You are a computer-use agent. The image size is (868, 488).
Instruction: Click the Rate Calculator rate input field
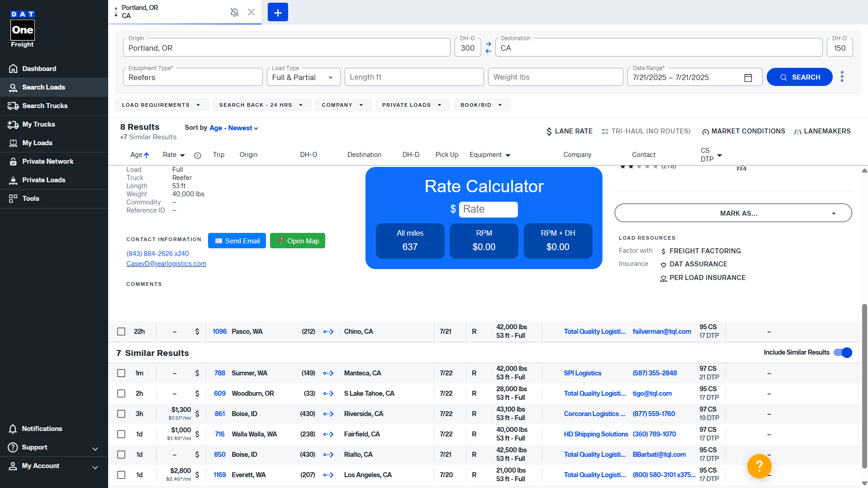(x=488, y=209)
